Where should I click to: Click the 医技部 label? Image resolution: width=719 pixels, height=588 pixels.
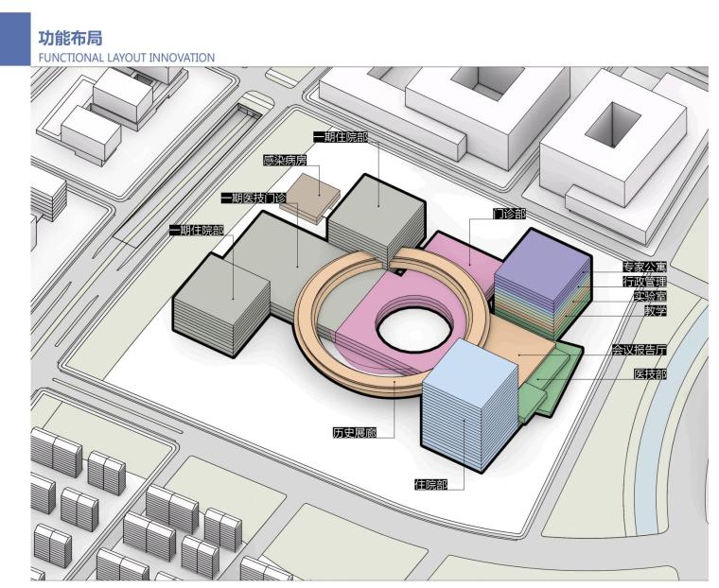click(x=649, y=374)
